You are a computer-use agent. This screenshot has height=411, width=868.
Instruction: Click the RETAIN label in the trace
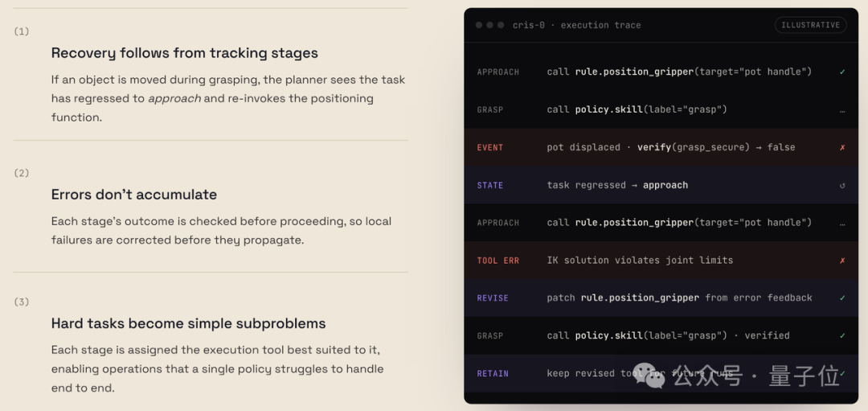coord(493,373)
